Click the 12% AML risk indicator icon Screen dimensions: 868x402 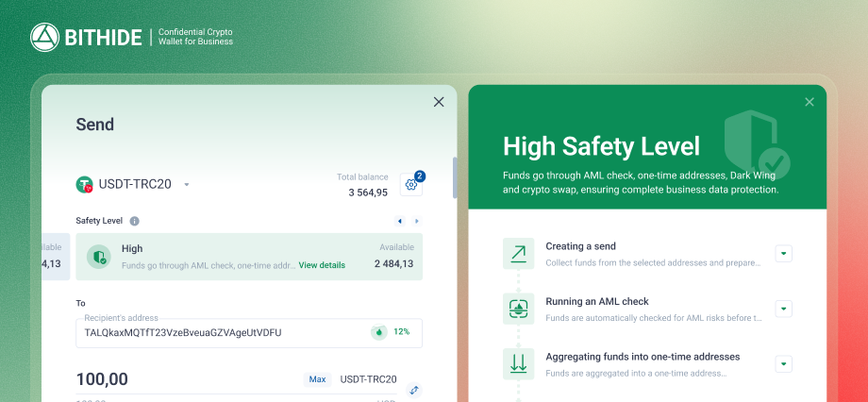tap(379, 332)
